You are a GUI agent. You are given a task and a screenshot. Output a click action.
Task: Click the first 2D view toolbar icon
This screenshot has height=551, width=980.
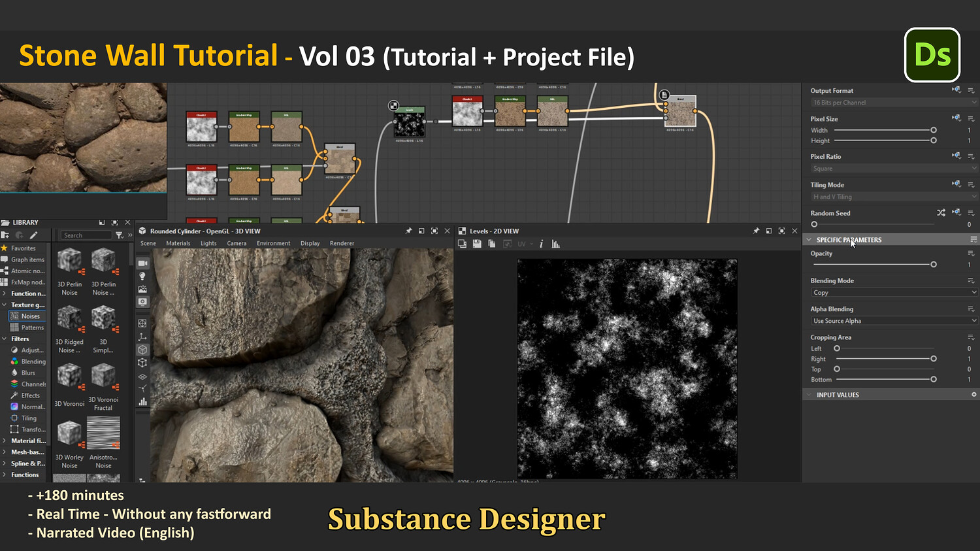point(463,244)
